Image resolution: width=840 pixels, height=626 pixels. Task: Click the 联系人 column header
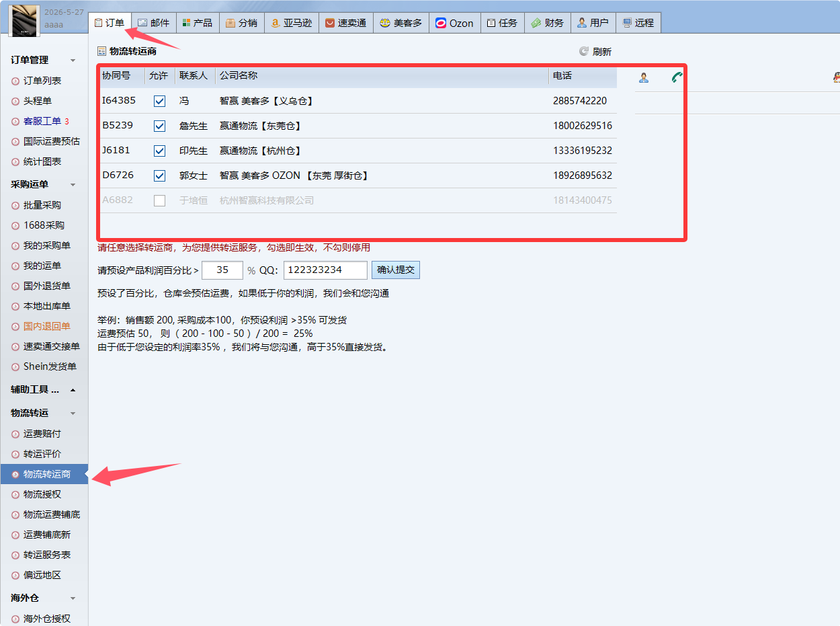(195, 76)
